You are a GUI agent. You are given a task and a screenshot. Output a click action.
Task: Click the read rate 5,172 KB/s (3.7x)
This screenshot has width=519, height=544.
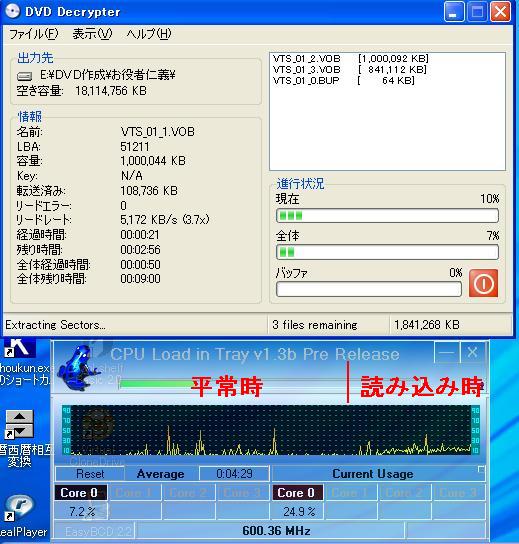[165, 220]
